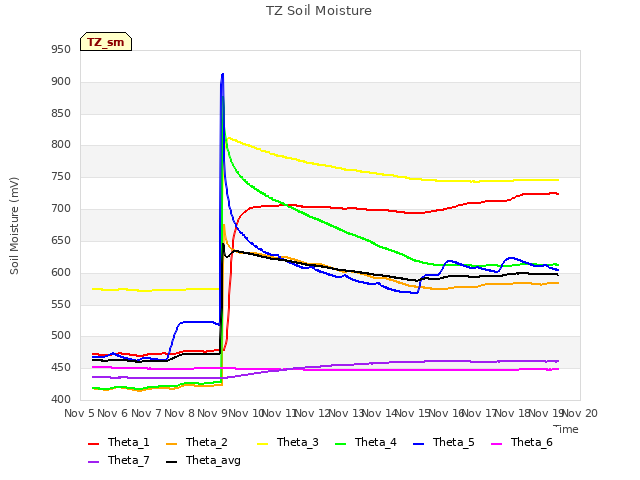Click the Nov 6 x-axis date label
Screen dimensions: 640x480
113,413
